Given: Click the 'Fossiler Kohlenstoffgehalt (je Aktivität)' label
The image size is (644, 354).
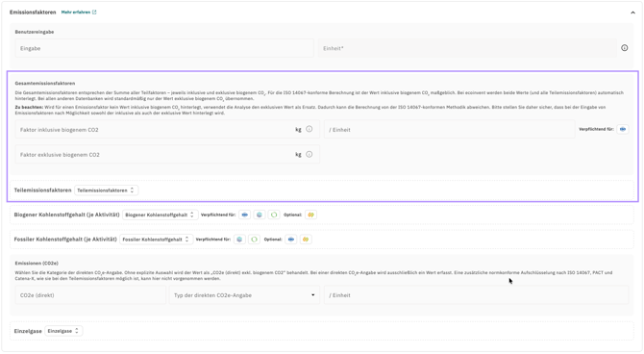Looking at the screenshot, I should click(x=65, y=240).
